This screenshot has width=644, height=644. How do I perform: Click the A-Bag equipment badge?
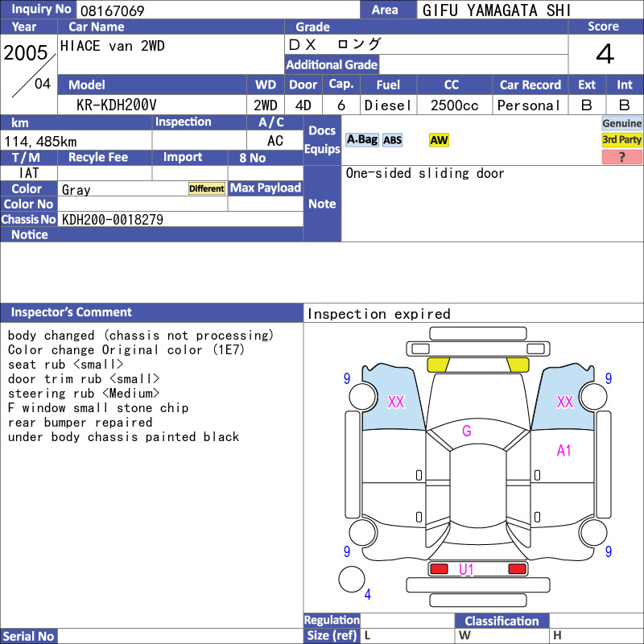pyautogui.click(x=361, y=140)
